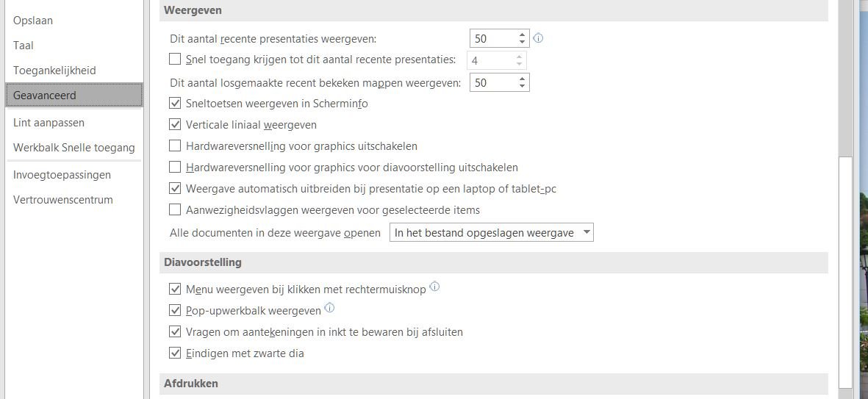The image size is (868, 399).
Task: Decrease recent presentations count with down arrow
Action: [x=522, y=43]
